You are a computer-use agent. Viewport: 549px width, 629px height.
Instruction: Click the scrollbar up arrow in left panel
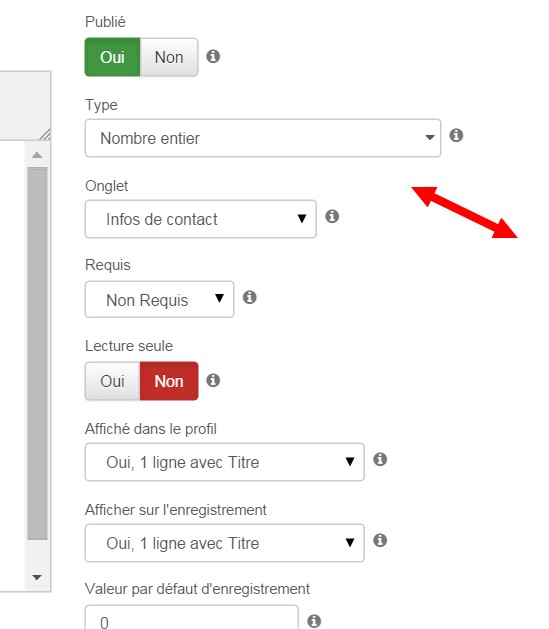coord(37,155)
